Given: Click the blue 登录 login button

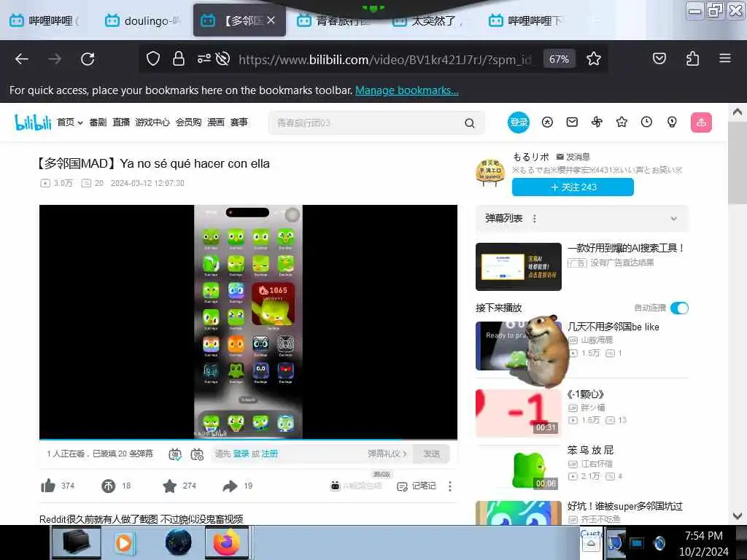Looking at the screenshot, I should click(519, 122).
